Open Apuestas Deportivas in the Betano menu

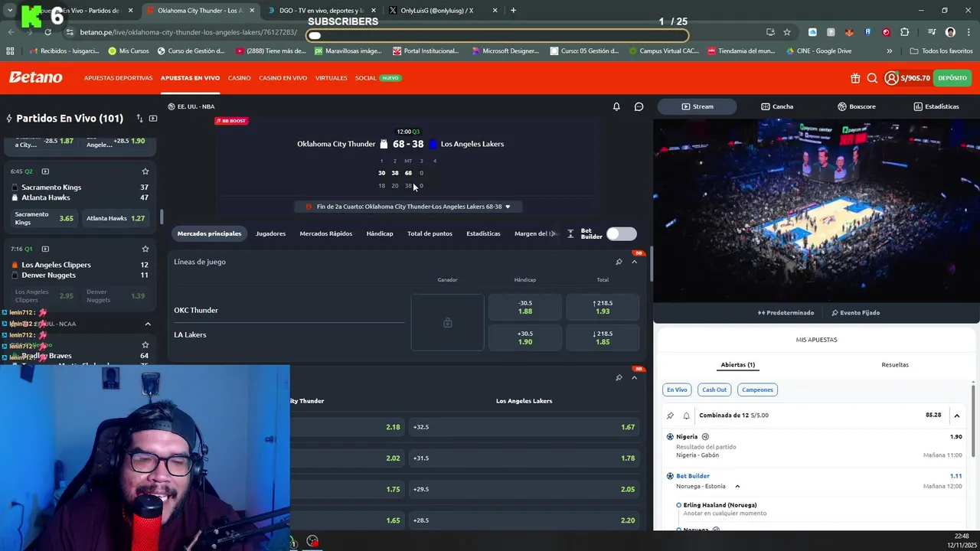[x=118, y=78]
